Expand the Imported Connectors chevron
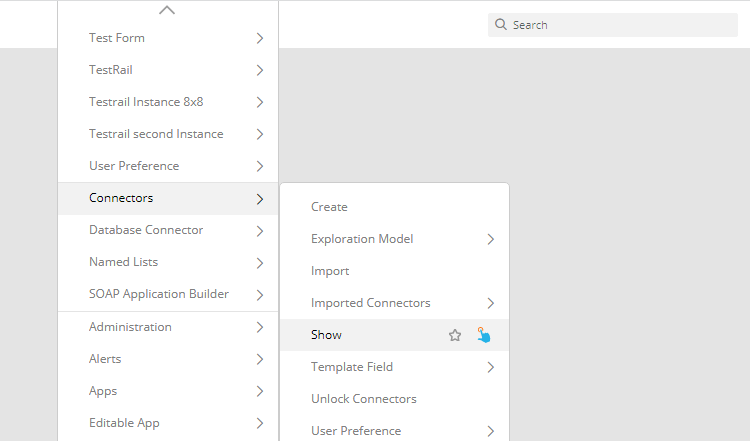The width and height of the screenshot is (750, 441). point(491,303)
